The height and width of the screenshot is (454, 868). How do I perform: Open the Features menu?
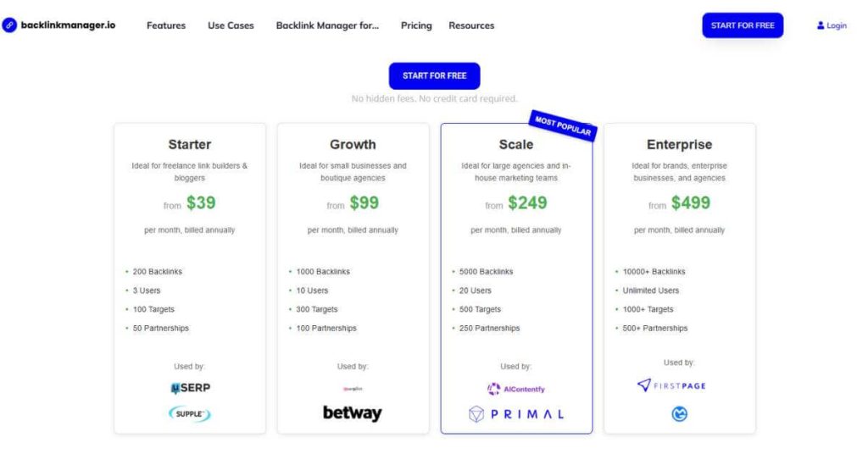point(166,25)
